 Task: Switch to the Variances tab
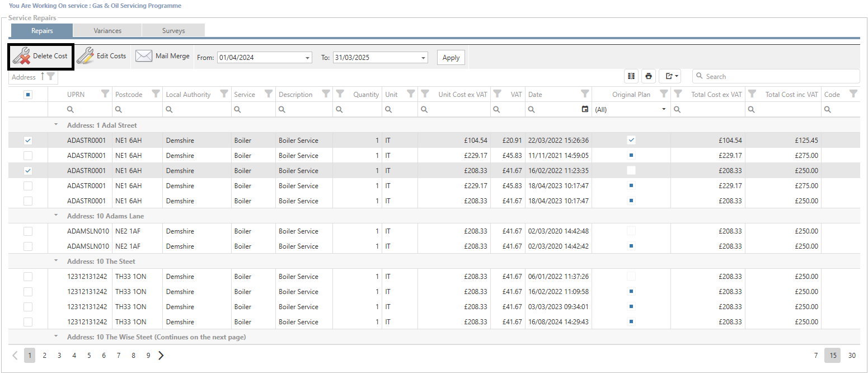pos(107,31)
